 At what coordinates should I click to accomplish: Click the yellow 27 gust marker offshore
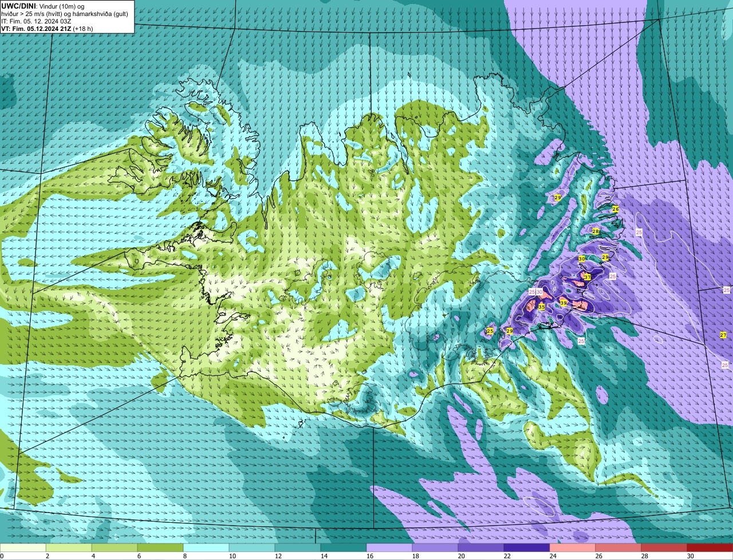coord(723,335)
